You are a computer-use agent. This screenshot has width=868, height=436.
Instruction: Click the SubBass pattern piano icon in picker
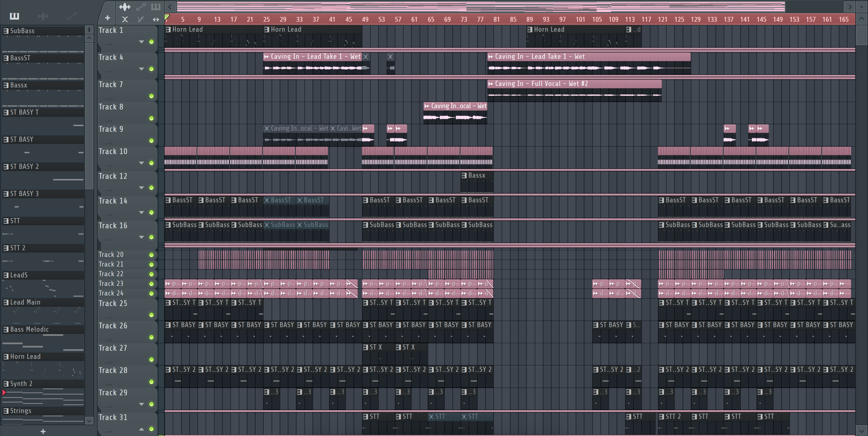6,31
